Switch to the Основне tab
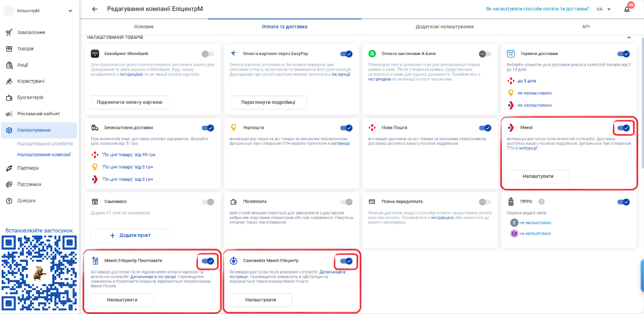644x314 pixels. pos(144,27)
